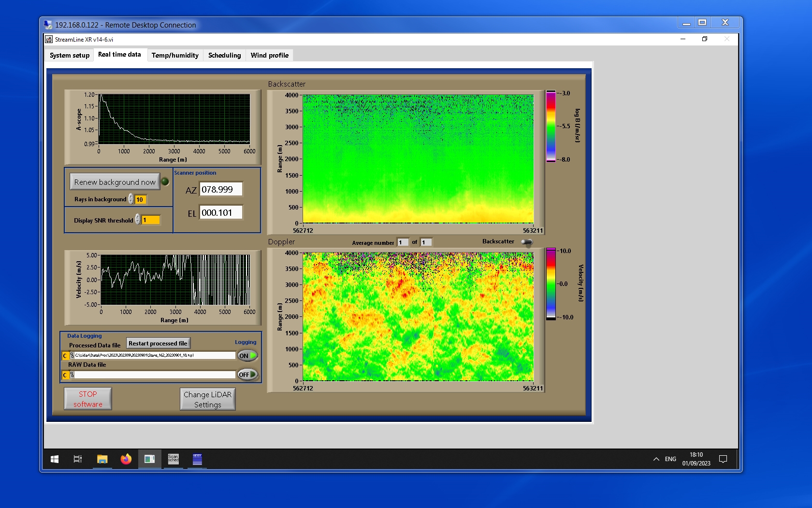Open the notification center icon
Viewport: 812px width, 508px height.
tap(723, 459)
